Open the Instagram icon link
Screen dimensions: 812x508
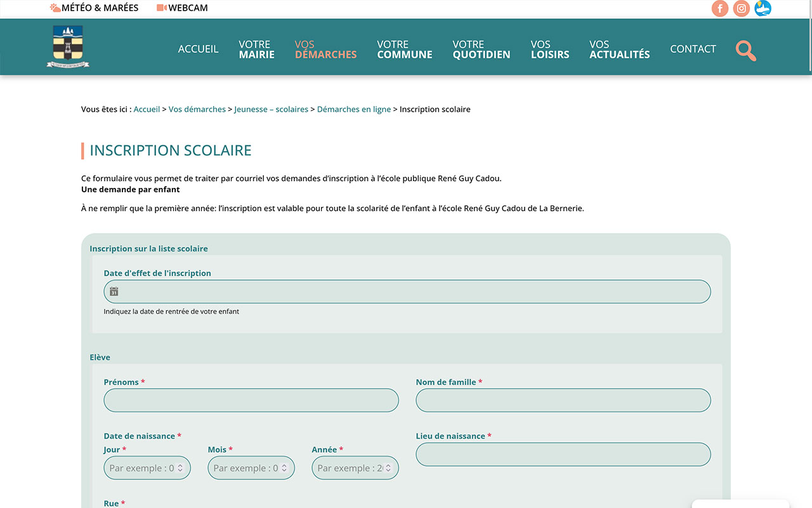point(741,8)
